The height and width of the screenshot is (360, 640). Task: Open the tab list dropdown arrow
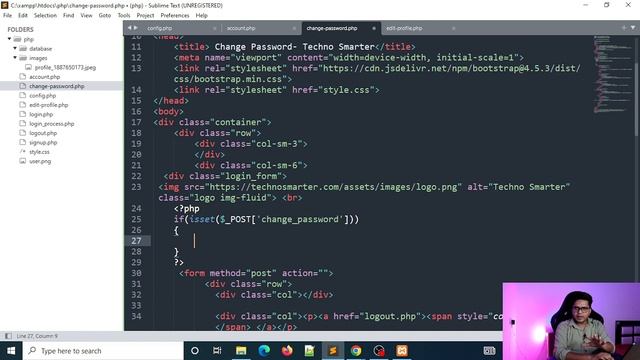tap(633, 28)
